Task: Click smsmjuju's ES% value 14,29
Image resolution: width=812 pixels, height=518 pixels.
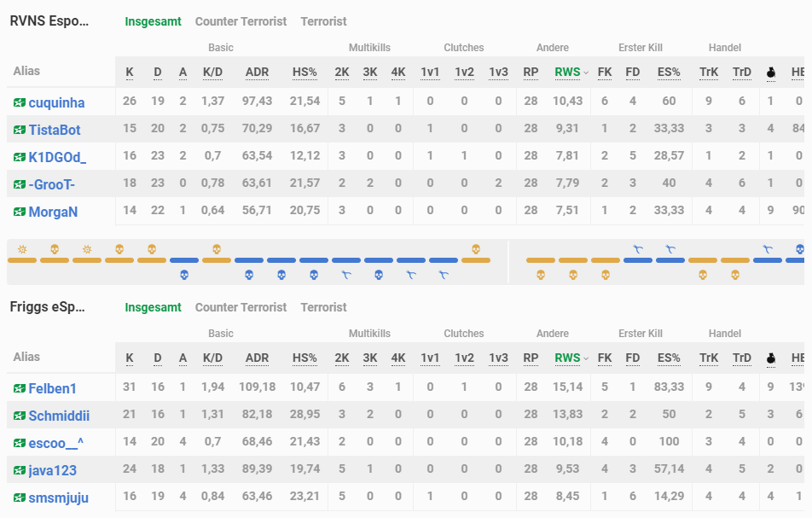Action: (x=669, y=497)
